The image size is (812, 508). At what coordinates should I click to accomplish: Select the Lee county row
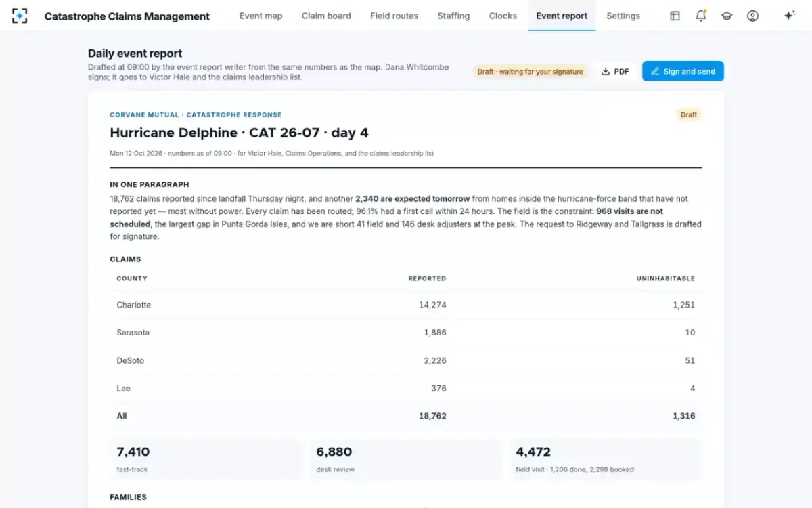pos(405,388)
